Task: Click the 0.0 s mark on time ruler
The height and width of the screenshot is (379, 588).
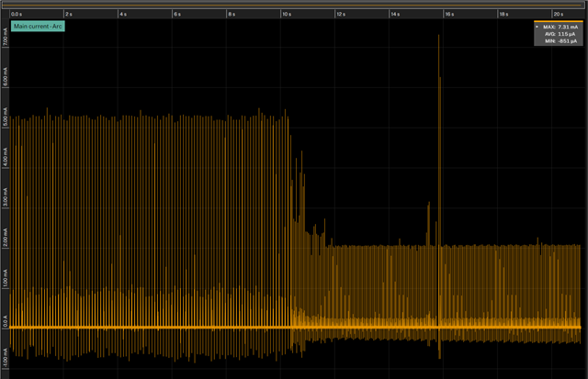Action: [x=17, y=15]
